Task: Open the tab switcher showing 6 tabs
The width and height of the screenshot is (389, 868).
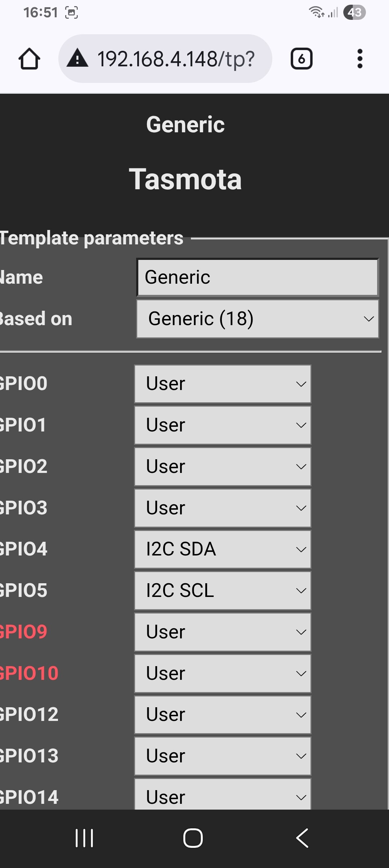Action: [301, 59]
